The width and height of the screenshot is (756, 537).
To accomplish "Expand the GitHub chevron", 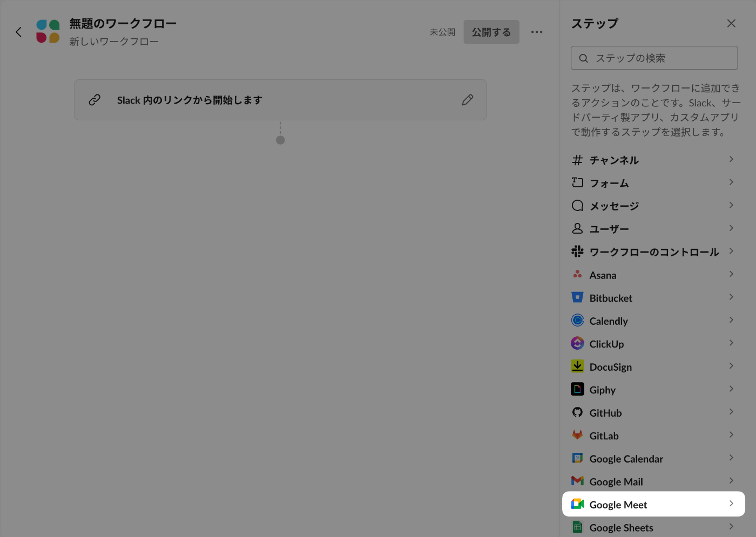I will 731,412.
